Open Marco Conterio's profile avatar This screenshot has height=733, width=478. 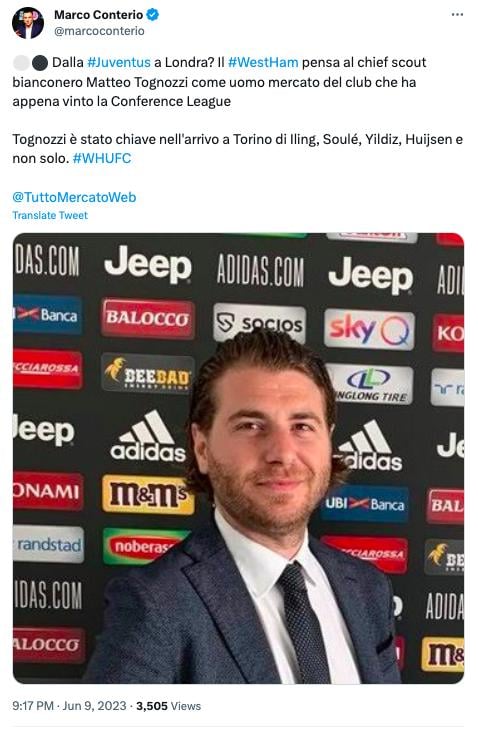point(28,22)
